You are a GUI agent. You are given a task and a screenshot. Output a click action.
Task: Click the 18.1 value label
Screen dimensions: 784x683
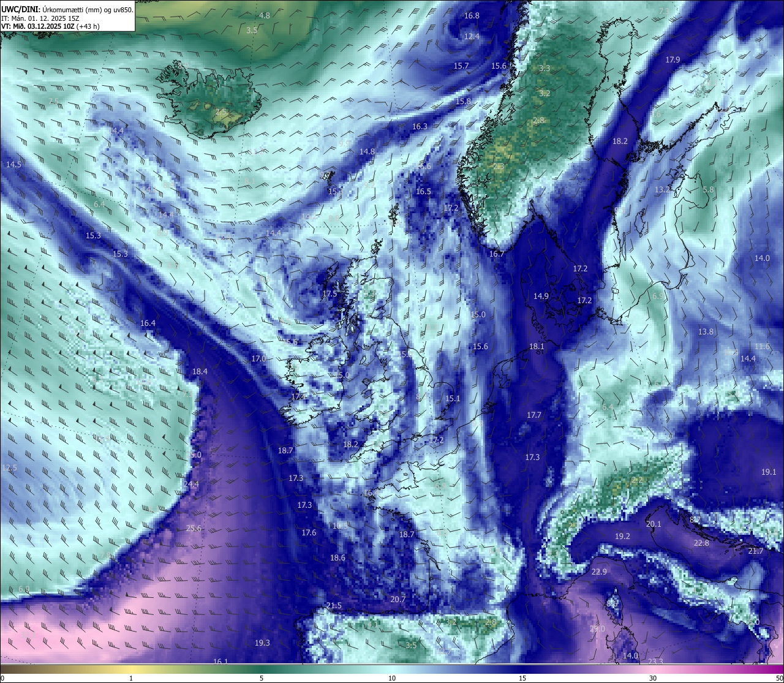537,347
